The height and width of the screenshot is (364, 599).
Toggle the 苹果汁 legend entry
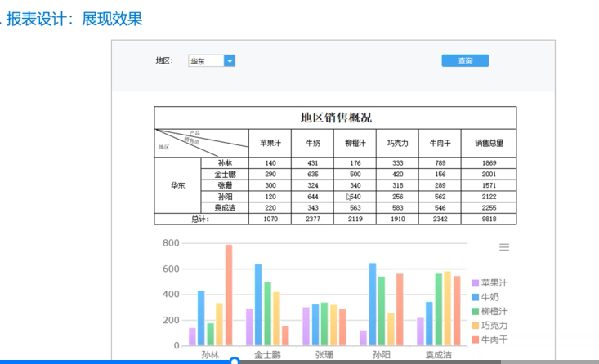[x=489, y=282]
